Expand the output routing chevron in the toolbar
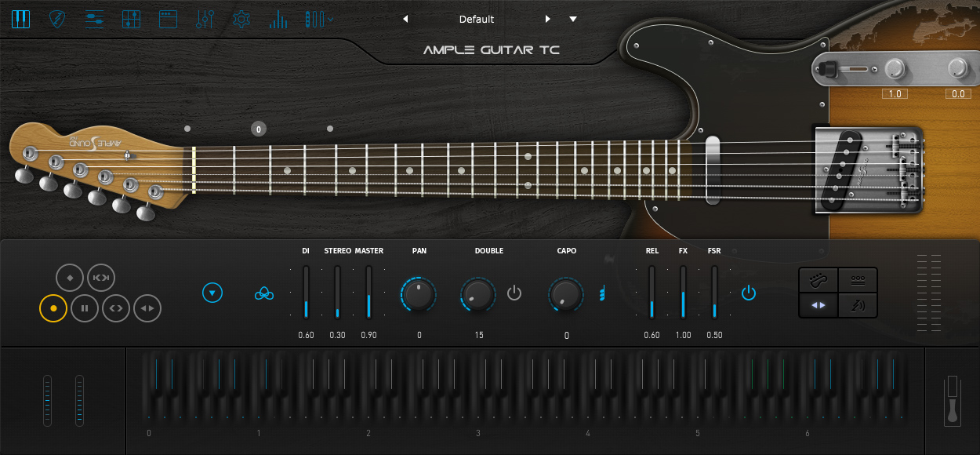 pos(329,19)
